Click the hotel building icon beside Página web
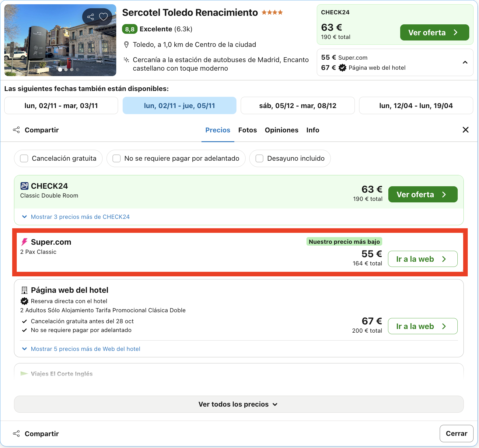Image resolution: width=479 pixels, height=448 pixels. coord(24,290)
